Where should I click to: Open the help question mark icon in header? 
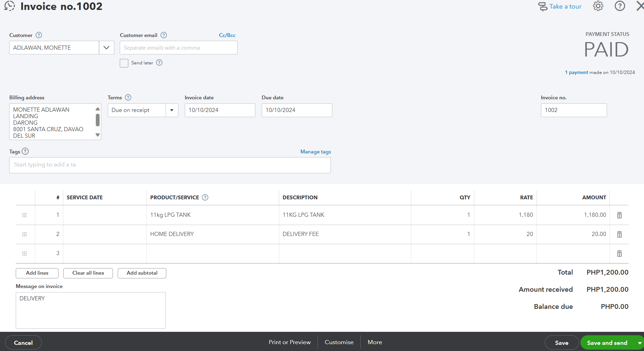(x=620, y=6)
